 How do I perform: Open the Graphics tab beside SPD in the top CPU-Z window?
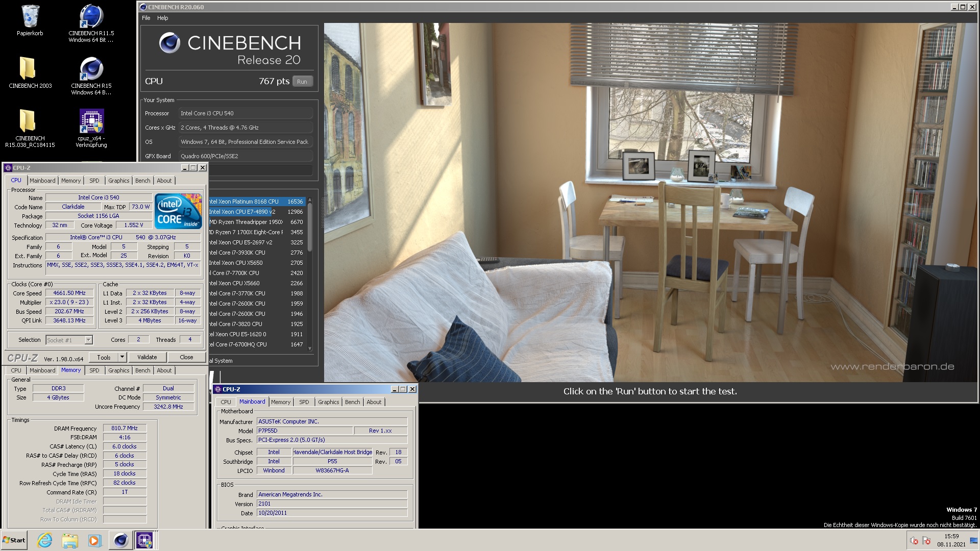(x=119, y=181)
